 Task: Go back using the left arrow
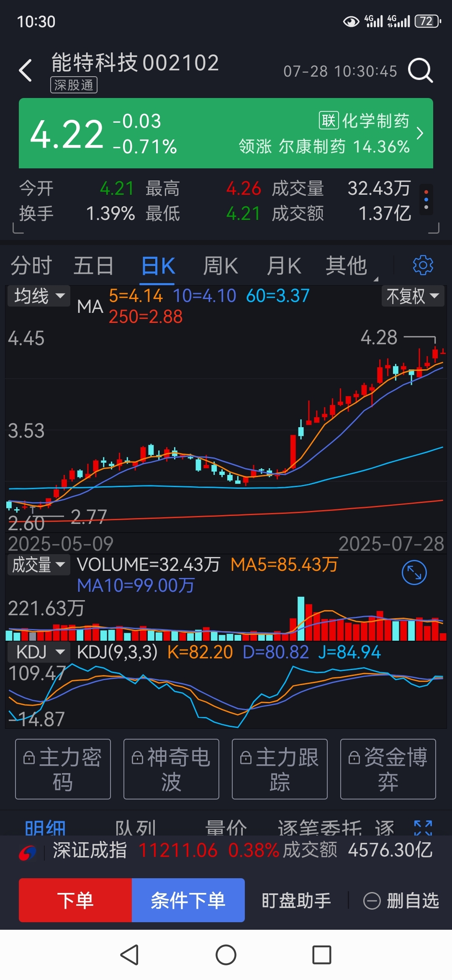point(26,70)
